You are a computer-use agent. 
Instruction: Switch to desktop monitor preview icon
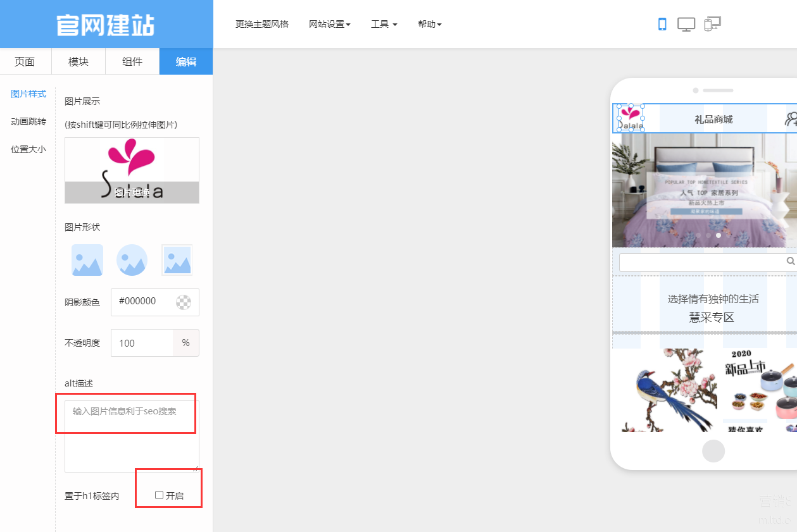click(x=686, y=24)
